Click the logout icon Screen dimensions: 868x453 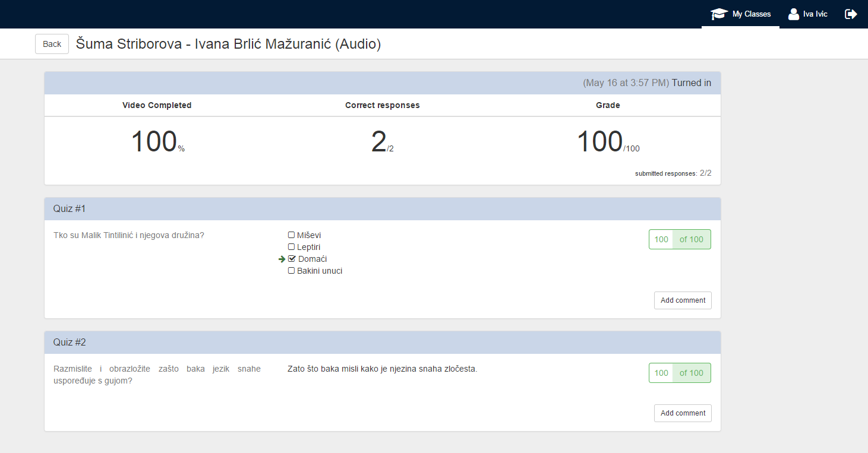pos(851,14)
